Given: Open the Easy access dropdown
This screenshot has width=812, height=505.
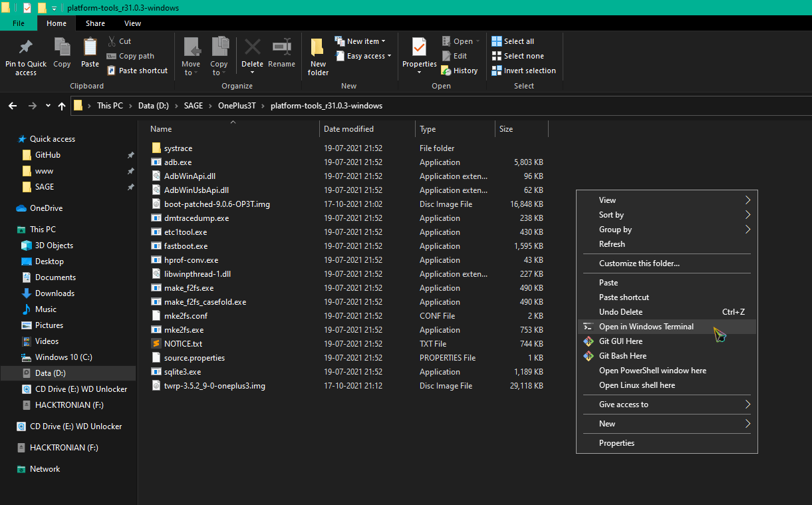Looking at the screenshot, I should pos(389,56).
